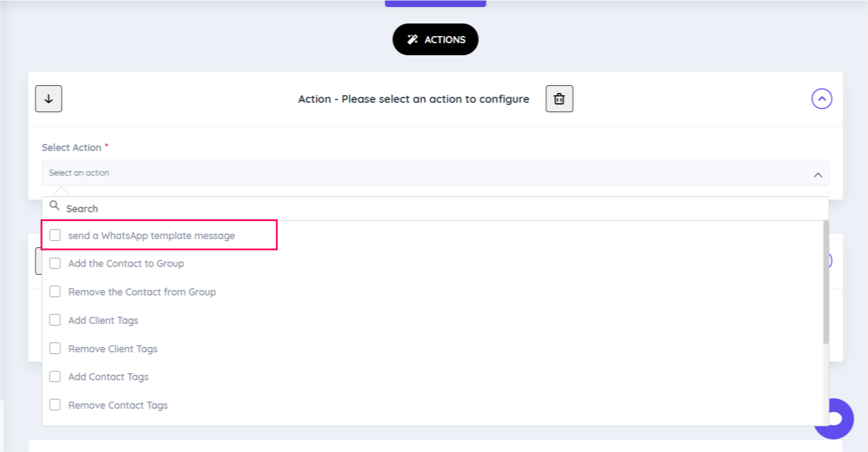Tick Remove the Contact from Group checkbox
868x452 pixels.
click(x=55, y=292)
